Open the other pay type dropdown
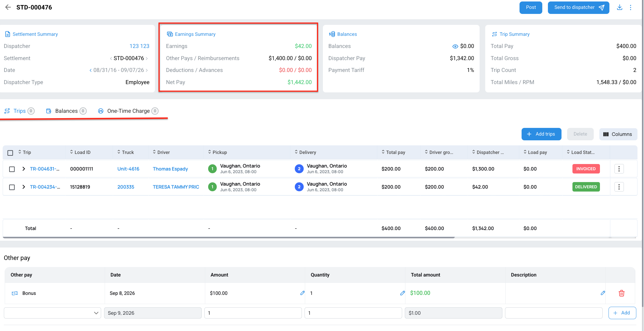This screenshot has height=331, width=644. tap(52, 313)
